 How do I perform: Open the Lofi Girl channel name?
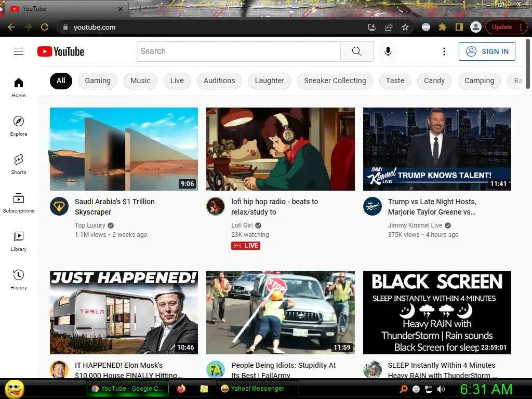242,225
